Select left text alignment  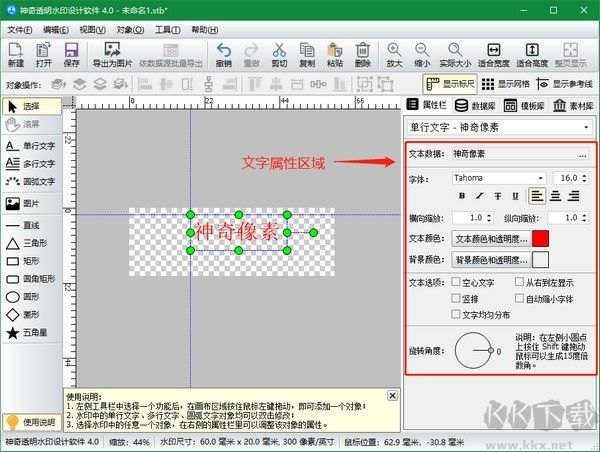(x=537, y=196)
